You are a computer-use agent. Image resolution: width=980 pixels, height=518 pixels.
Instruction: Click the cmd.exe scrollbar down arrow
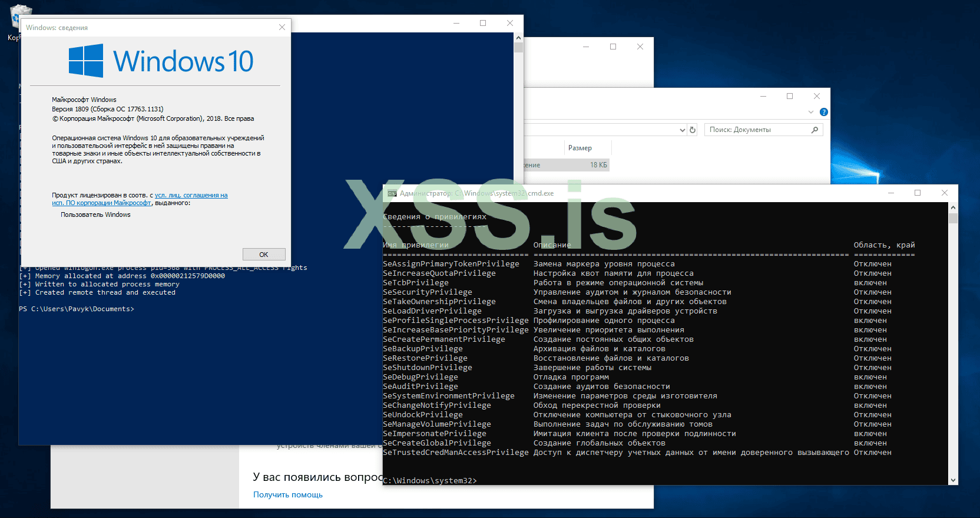953,480
